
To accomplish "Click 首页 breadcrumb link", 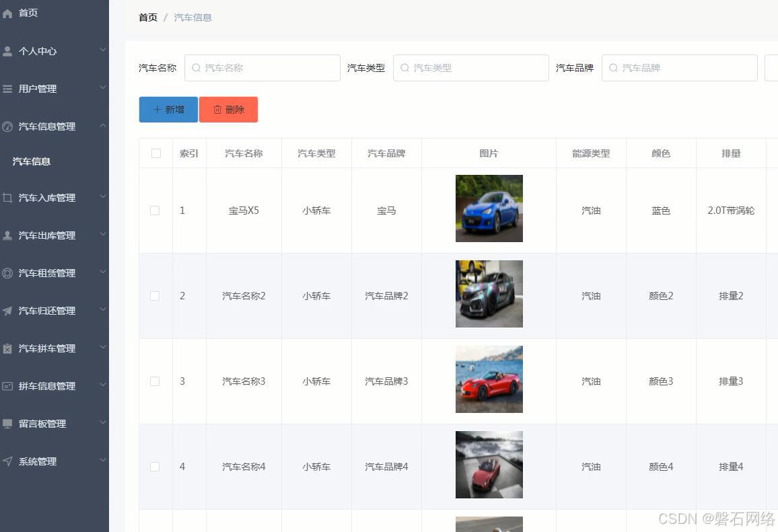I will tap(148, 17).
